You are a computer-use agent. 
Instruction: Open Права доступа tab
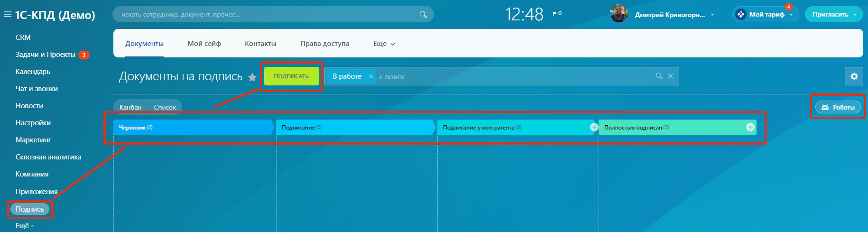click(324, 43)
